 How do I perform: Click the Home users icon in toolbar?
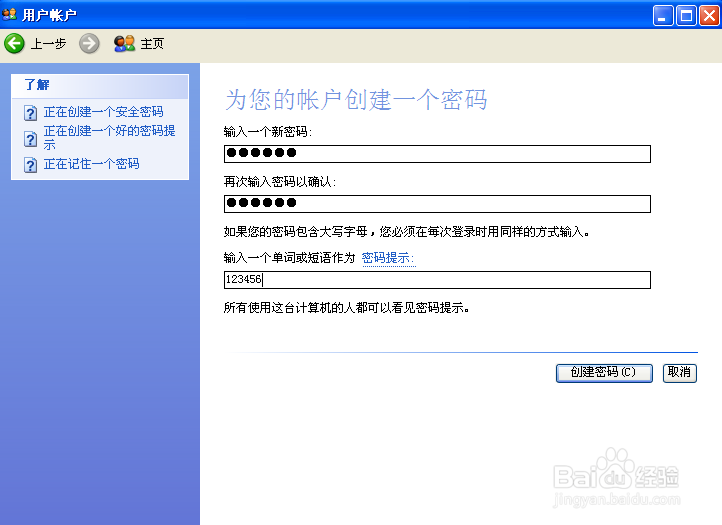(x=124, y=44)
